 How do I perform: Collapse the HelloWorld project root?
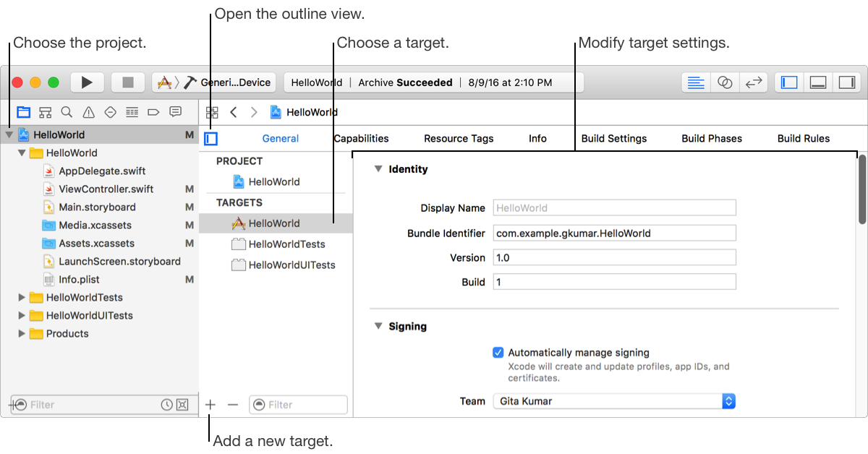pyautogui.click(x=9, y=134)
